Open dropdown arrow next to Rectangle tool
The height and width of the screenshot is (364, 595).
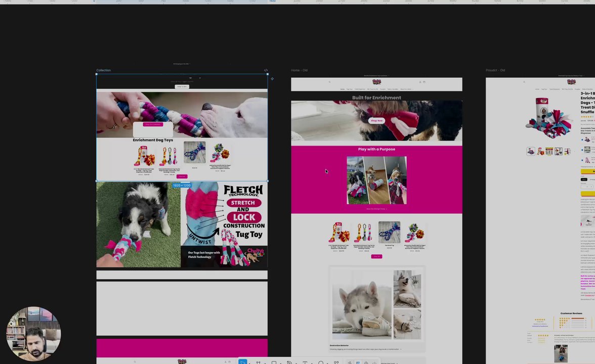pyautogui.click(x=281, y=363)
